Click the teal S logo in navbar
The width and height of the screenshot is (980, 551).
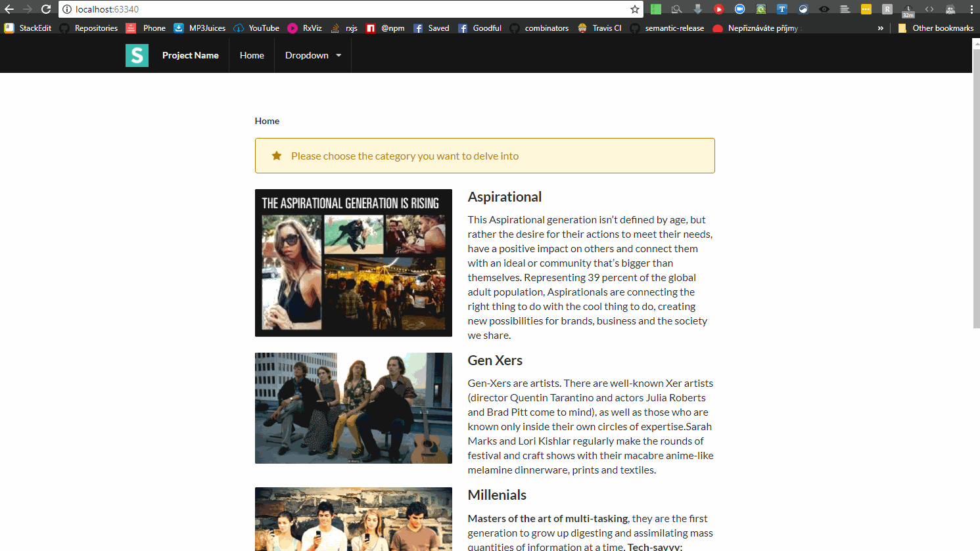coord(137,55)
